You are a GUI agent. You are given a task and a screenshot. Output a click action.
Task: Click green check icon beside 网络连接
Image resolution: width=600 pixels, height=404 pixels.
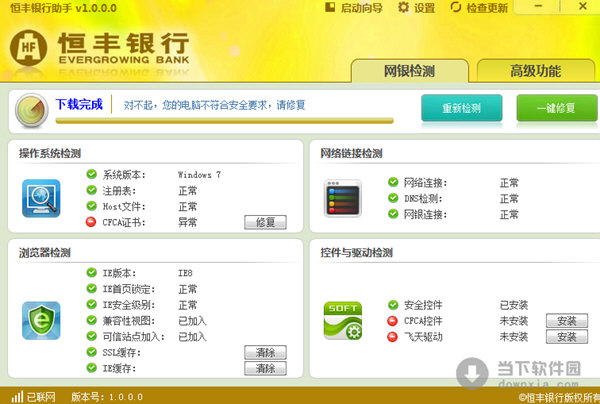(393, 182)
